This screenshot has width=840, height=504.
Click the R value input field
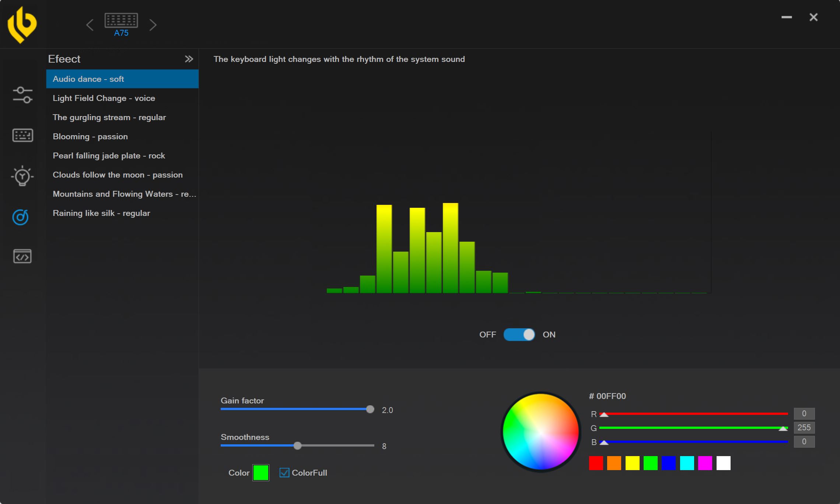(x=804, y=414)
